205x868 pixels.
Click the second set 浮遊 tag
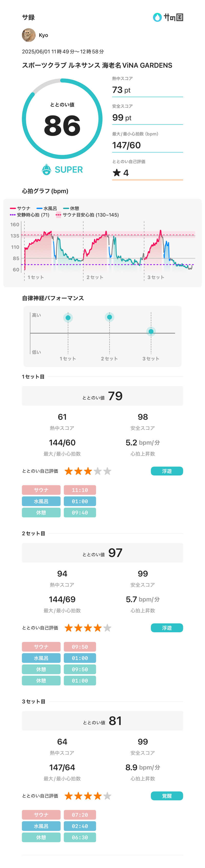point(167,628)
